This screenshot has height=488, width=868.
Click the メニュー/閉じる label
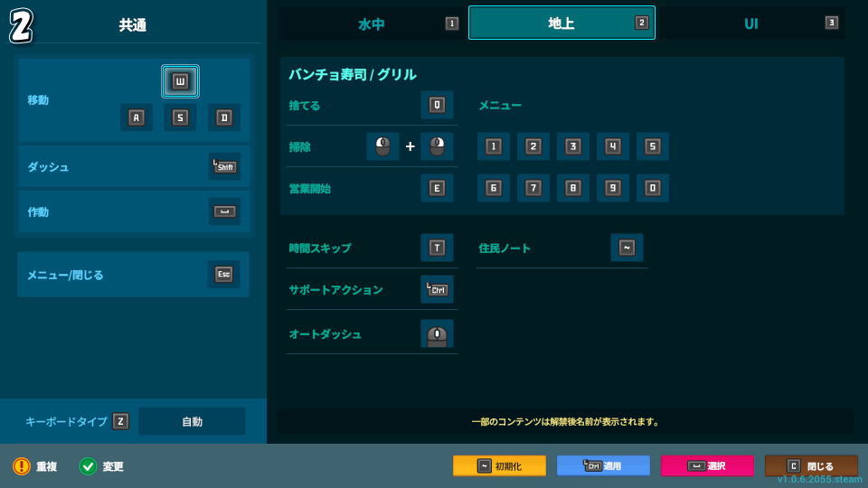(x=65, y=275)
